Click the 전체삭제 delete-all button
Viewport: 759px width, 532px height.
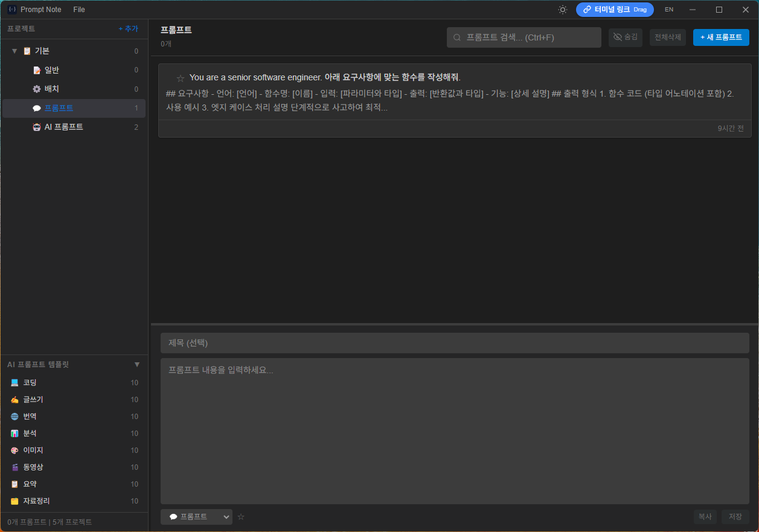point(667,37)
